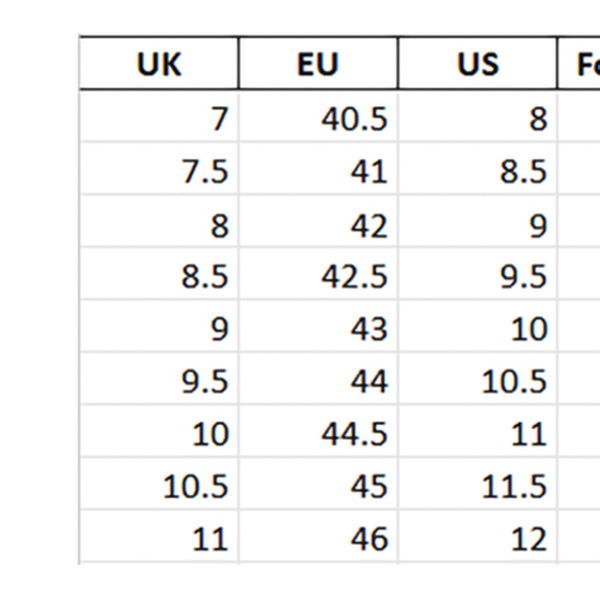This screenshot has width=600, height=600.
Task: Click UK size 7 cell
Action: 159,118
